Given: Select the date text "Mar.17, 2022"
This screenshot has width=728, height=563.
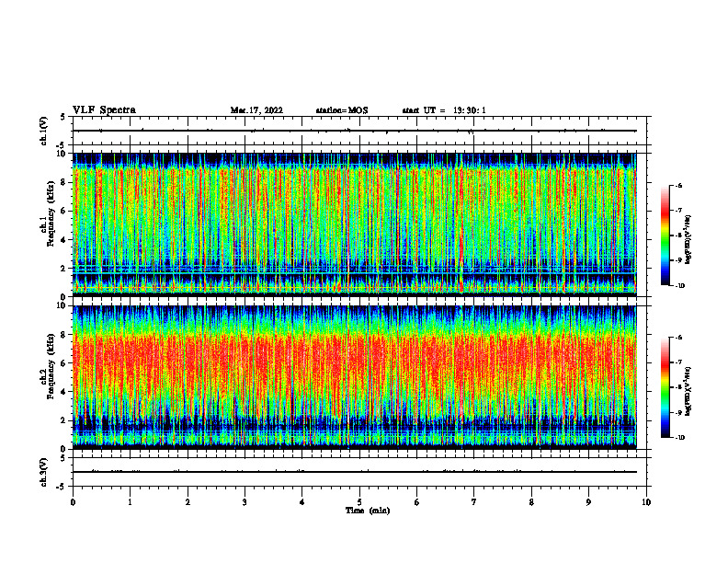Looking at the screenshot, I should (256, 110).
